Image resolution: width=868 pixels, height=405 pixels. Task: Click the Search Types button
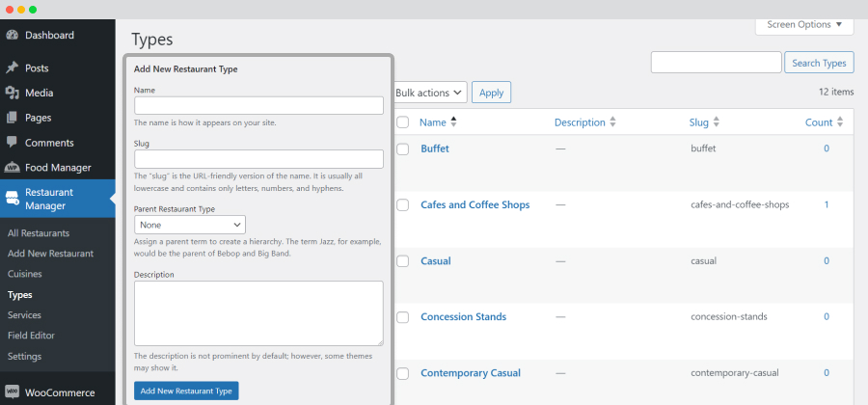pos(819,63)
